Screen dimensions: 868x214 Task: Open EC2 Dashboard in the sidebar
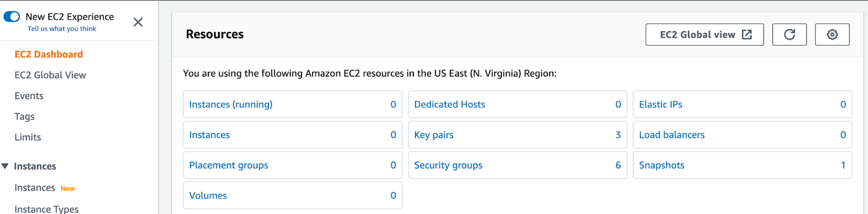coord(49,54)
